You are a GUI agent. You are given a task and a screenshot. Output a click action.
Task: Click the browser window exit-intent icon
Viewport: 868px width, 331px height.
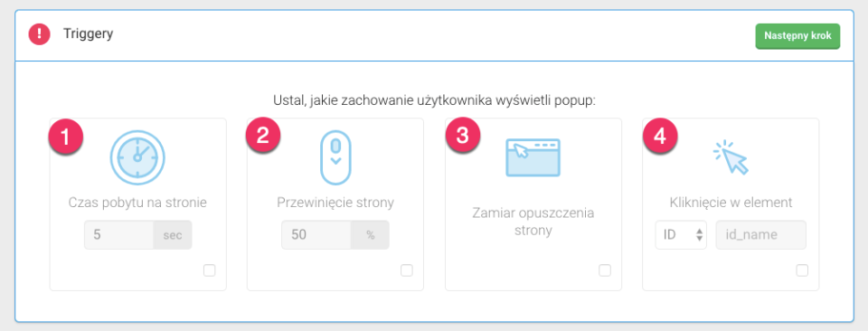click(533, 157)
